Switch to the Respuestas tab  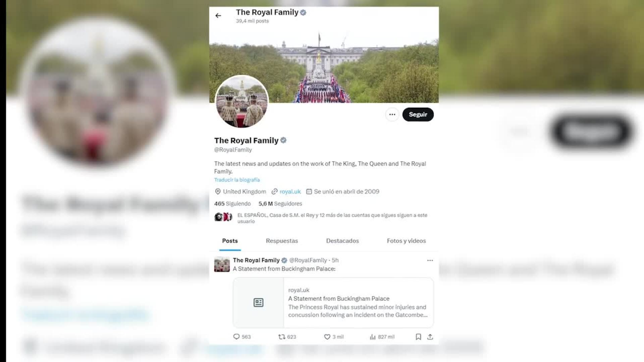pos(282,241)
